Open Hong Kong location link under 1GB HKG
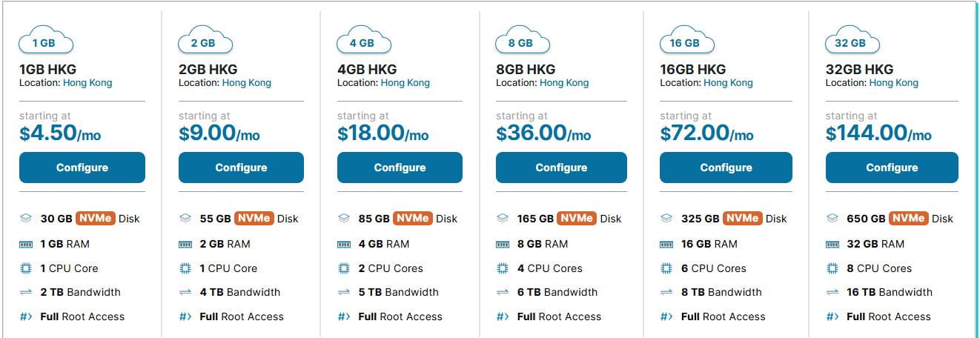The image size is (980, 338). [87, 83]
